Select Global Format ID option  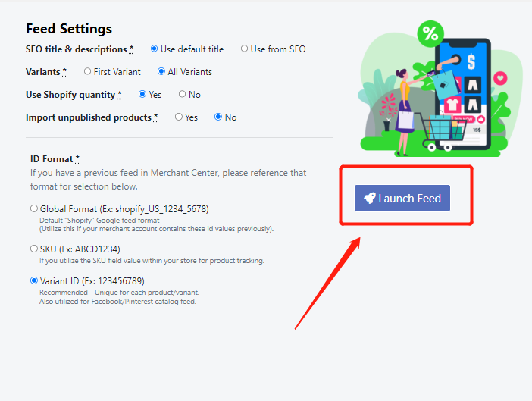coord(33,208)
